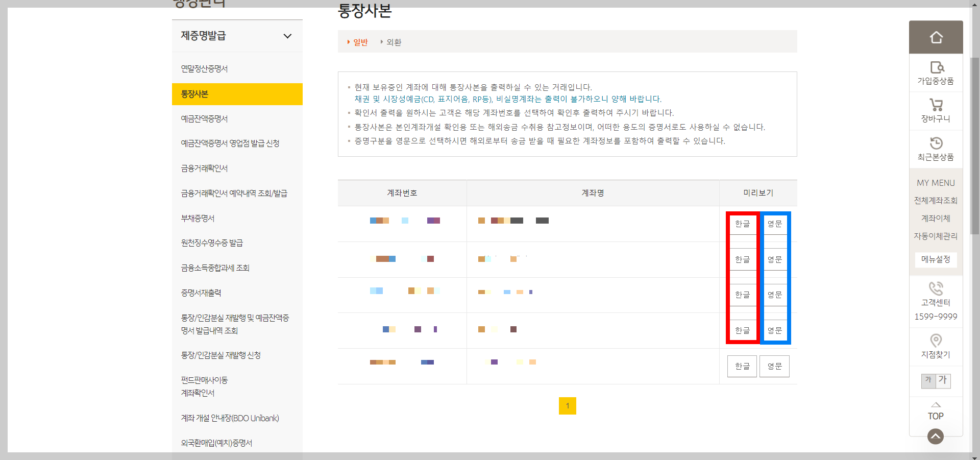
Task: Open 연말정산증명서 from the left menu
Action: coord(204,68)
